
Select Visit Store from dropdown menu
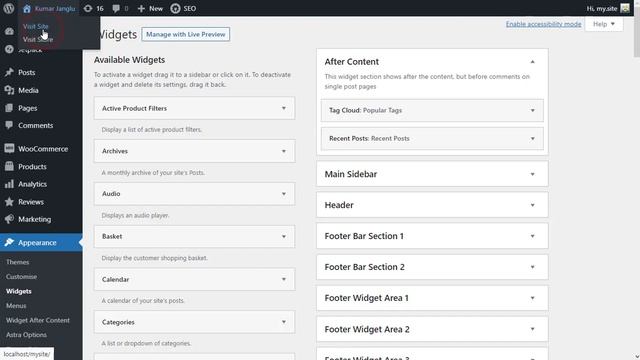pyautogui.click(x=38, y=39)
